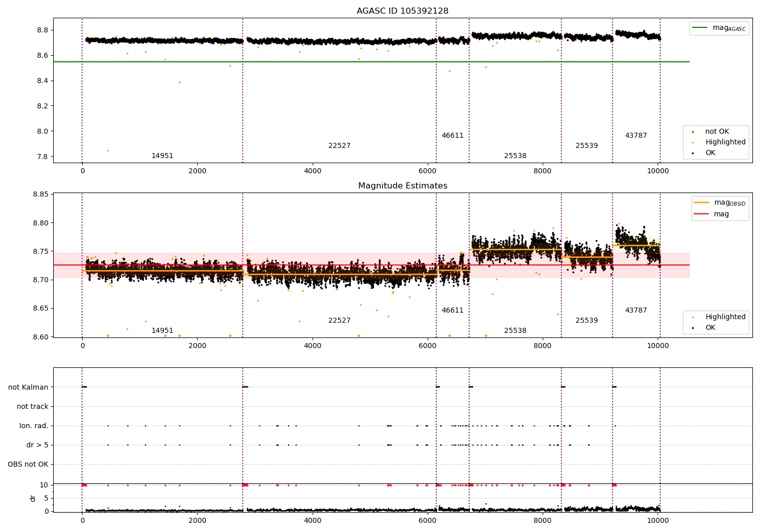The width and height of the screenshot is (760, 532).
Task: Click the "not Kalman" row label
Action: pyautogui.click(x=28, y=387)
